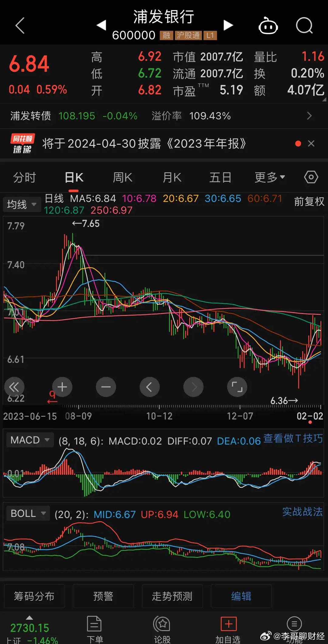Image resolution: width=328 pixels, height=644 pixels.
Task: Tap the MA5:6.84 value
Action: tap(93, 198)
